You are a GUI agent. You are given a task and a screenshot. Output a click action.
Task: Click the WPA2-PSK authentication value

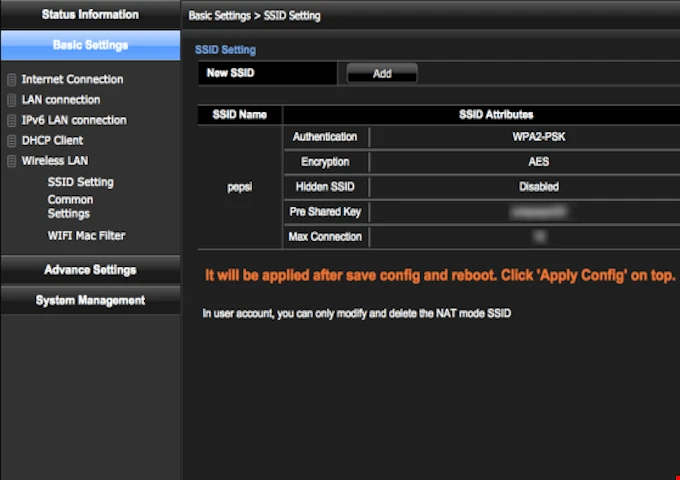click(538, 137)
